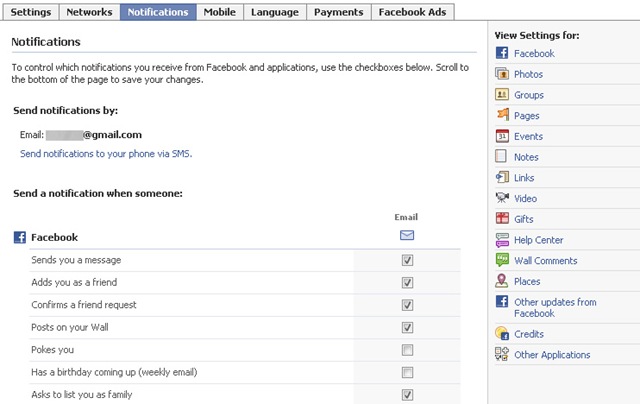Viewport: 640px width, 404px height.
Task: Enable email for 'Pokes you'
Action: point(407,350)
